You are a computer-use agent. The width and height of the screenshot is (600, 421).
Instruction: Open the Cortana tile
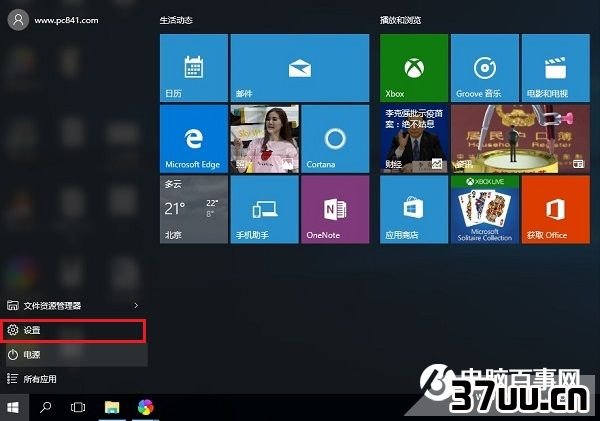tap(335, 139)
